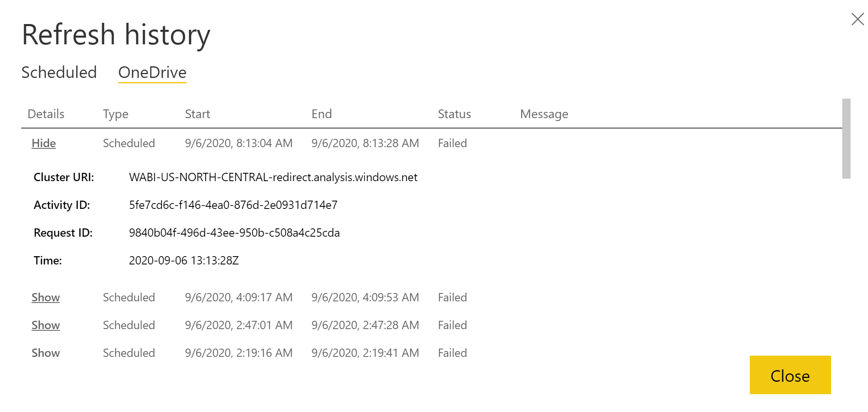
Task: Click end time 9/6/2020, 8:13:28 AM
Action: click(365, 143)
